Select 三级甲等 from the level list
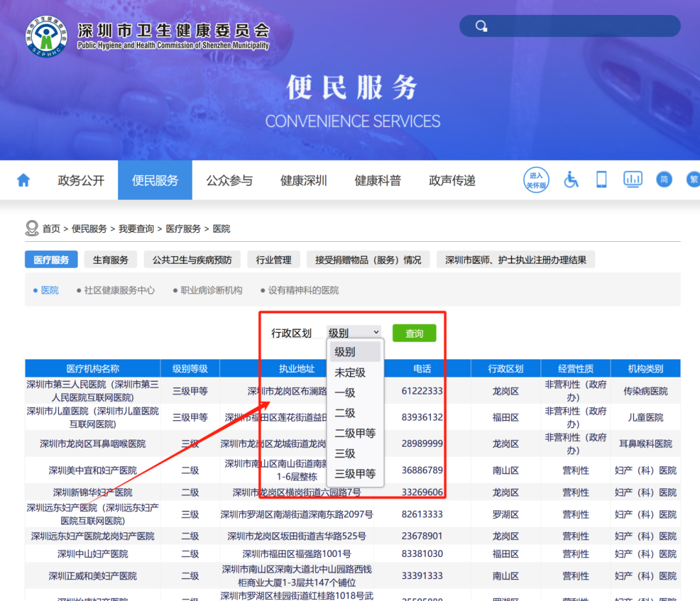This screenshot has width=700, height=601. (353, 473)
